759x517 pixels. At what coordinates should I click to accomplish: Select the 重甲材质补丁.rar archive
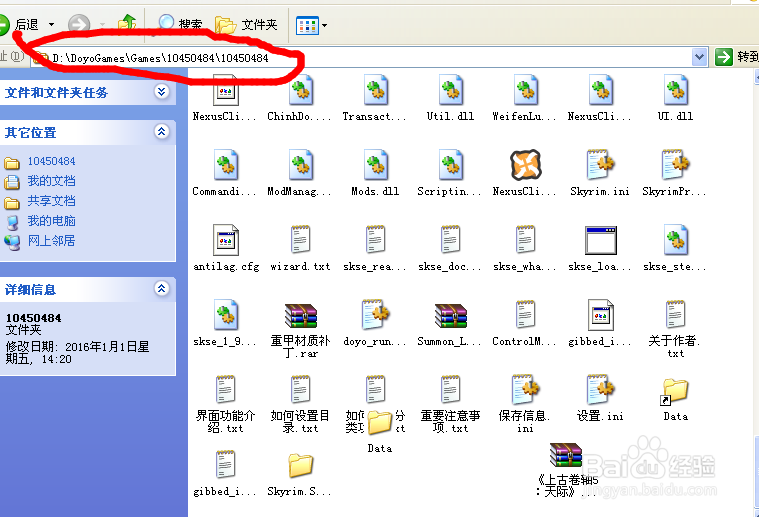300,329
